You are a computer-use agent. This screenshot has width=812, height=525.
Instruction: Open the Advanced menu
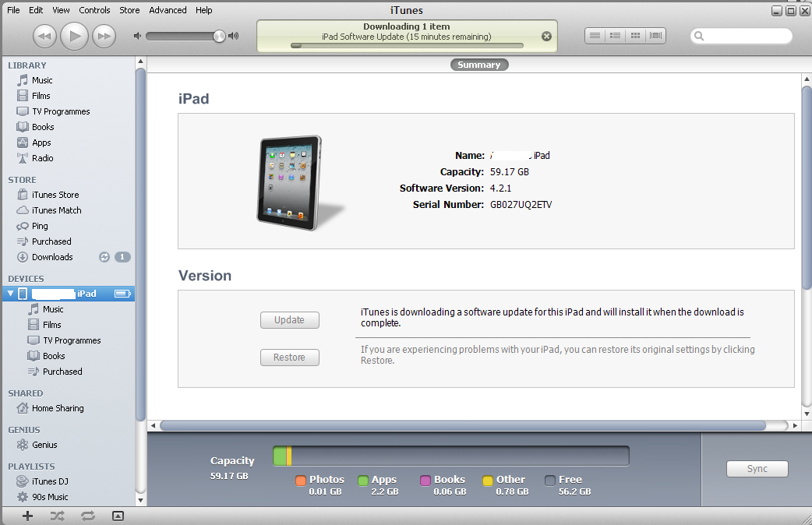(168, 10)
